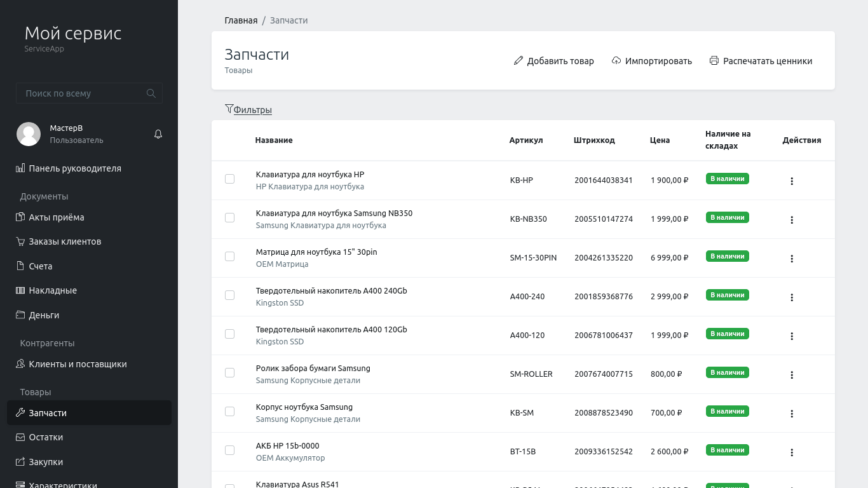
Task: Click the Добавить товар button
Action: click(x=553, y=61)
